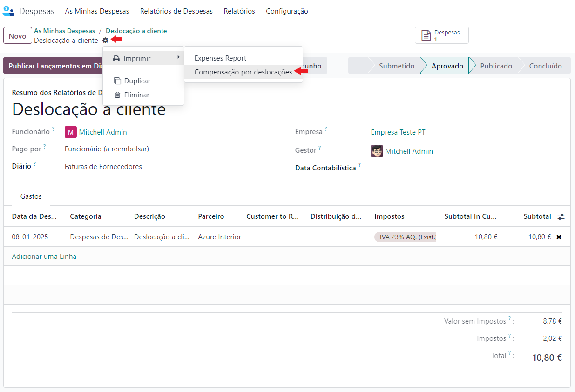575x392 pixels.
Task: Open the gear actions menu icon
Action: coord(105,41)
